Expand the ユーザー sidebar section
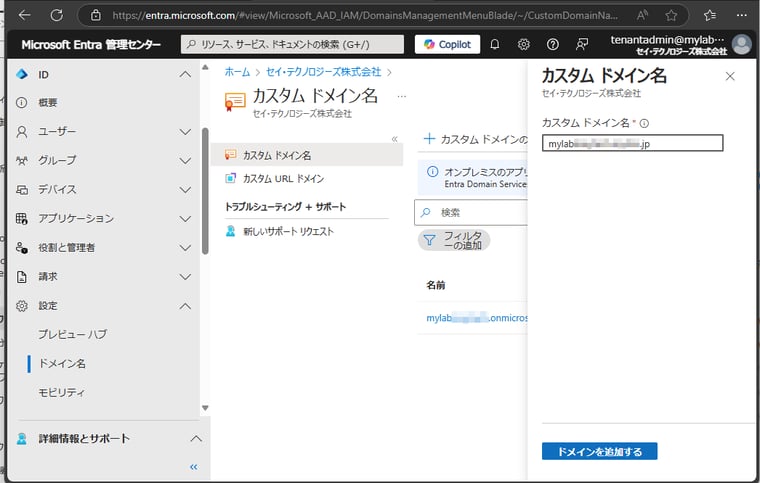 click(x=185, y=132)
